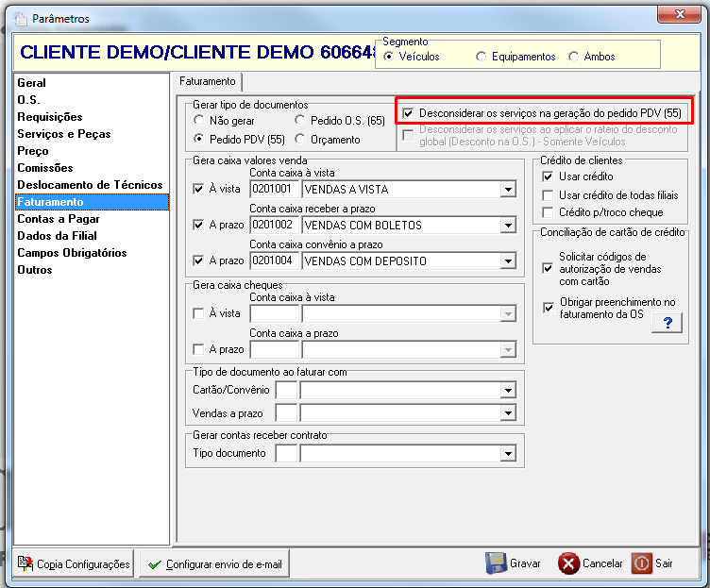Check À vista under Gera caixa cheques
Viewport: 710px width, 588px height.
(198, 313)
